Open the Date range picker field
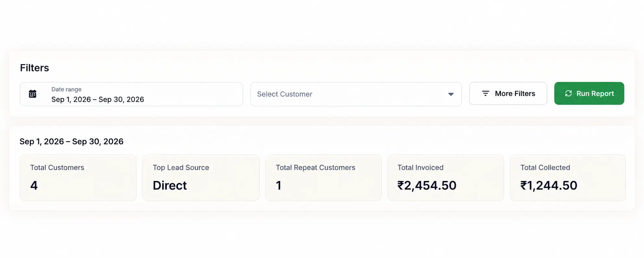Viewport: 644px width, 258px height. tap(131, 94)
